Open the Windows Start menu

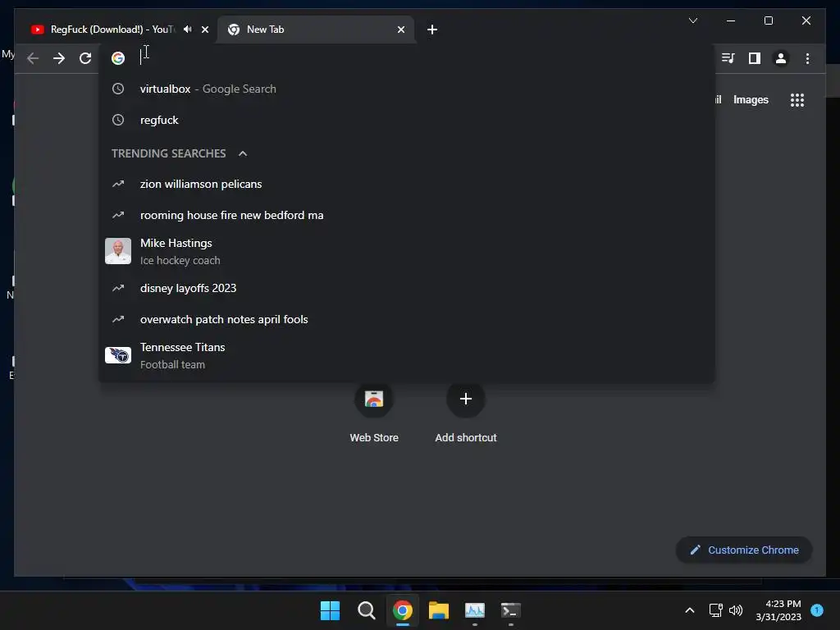(x=330, y=610)
